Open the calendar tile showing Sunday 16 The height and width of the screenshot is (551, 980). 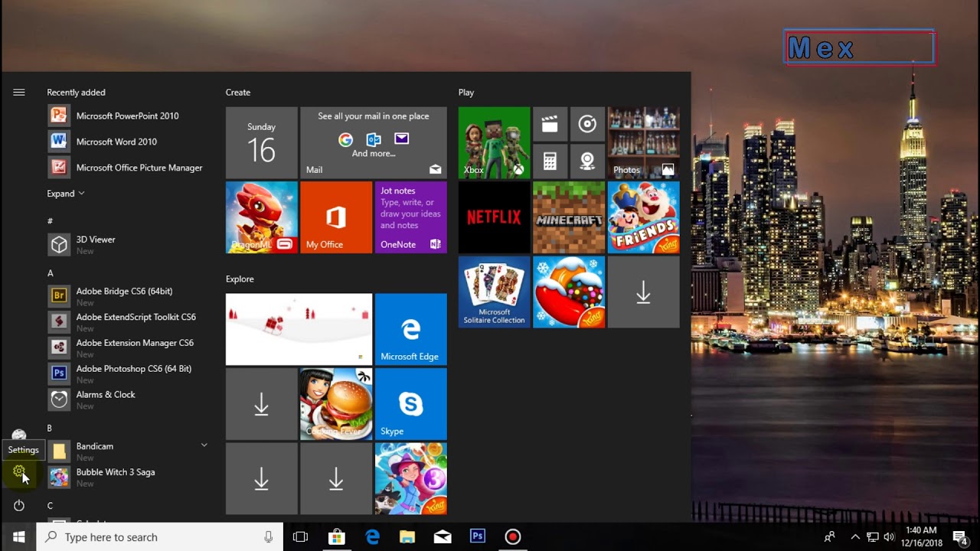(261, 143)
